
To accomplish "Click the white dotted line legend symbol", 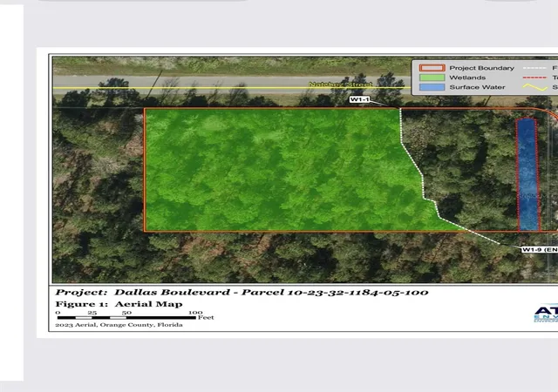I will [x=534, y=68].
